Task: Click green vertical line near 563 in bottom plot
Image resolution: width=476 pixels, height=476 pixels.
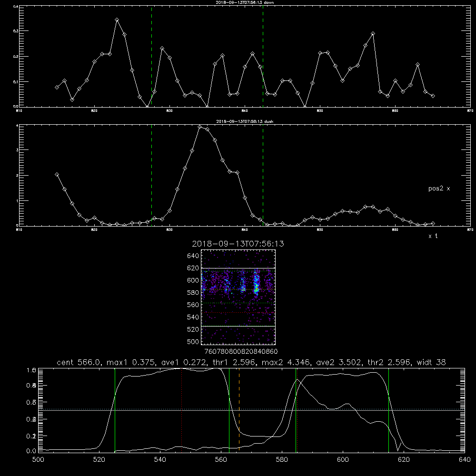Action: click(x=229, y=410)
